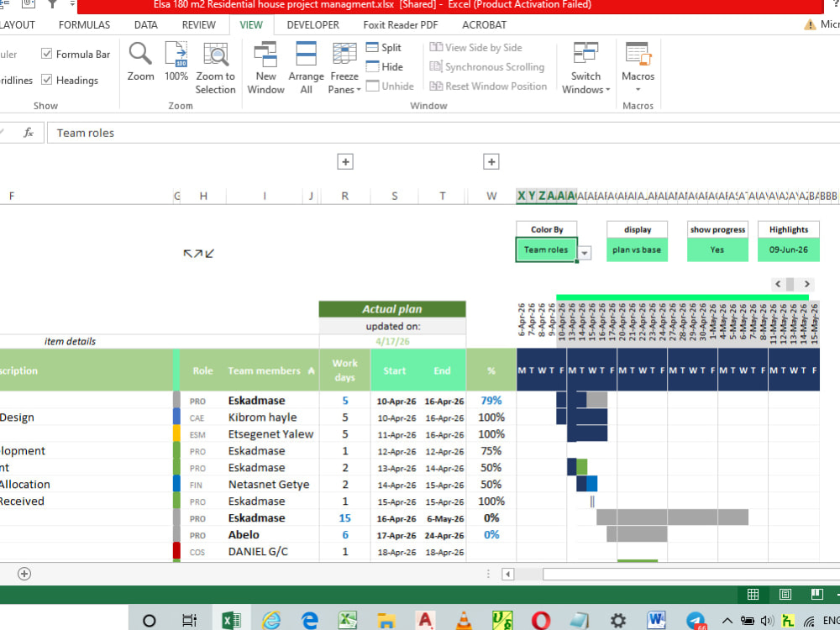Open the ACROBAT ribbon tab

pos(485,24)
